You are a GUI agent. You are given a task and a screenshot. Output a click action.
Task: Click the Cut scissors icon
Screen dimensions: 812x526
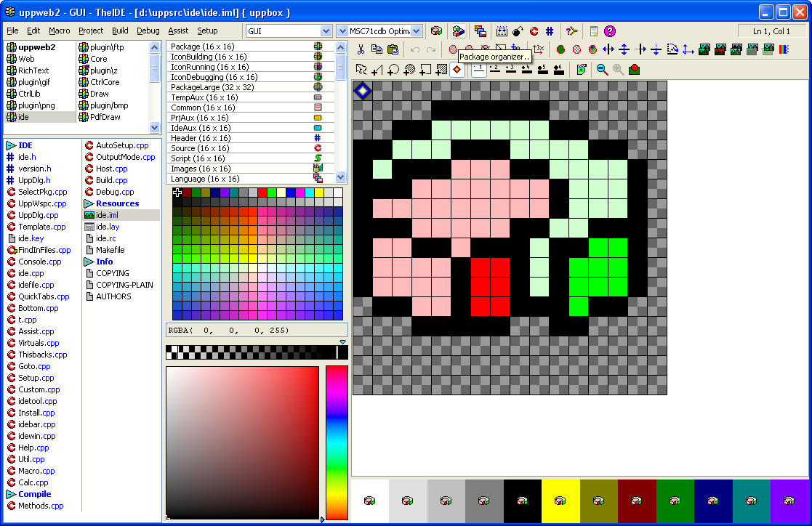click(361, 49)
